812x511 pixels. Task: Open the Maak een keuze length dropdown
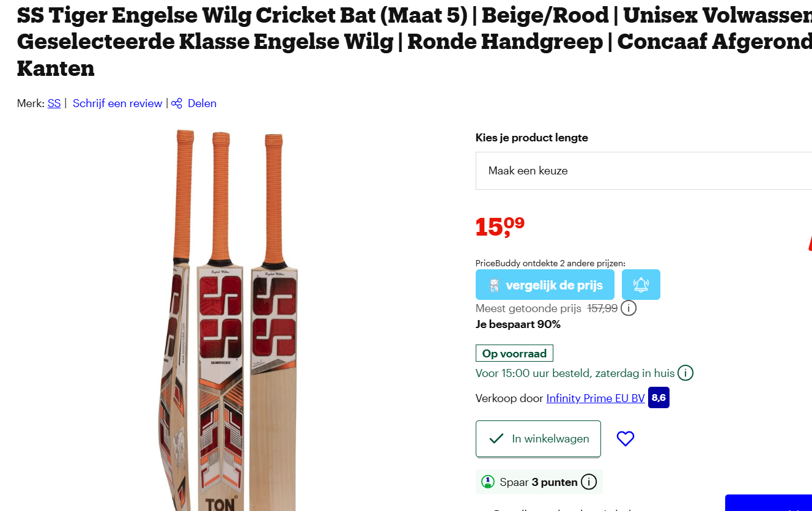pos(643,171)
